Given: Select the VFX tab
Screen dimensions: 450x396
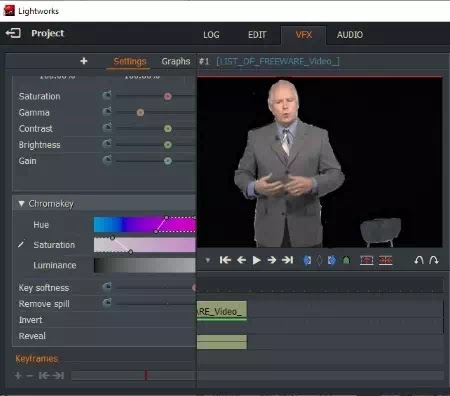Looking at the screenshot, I should [304, 35].
